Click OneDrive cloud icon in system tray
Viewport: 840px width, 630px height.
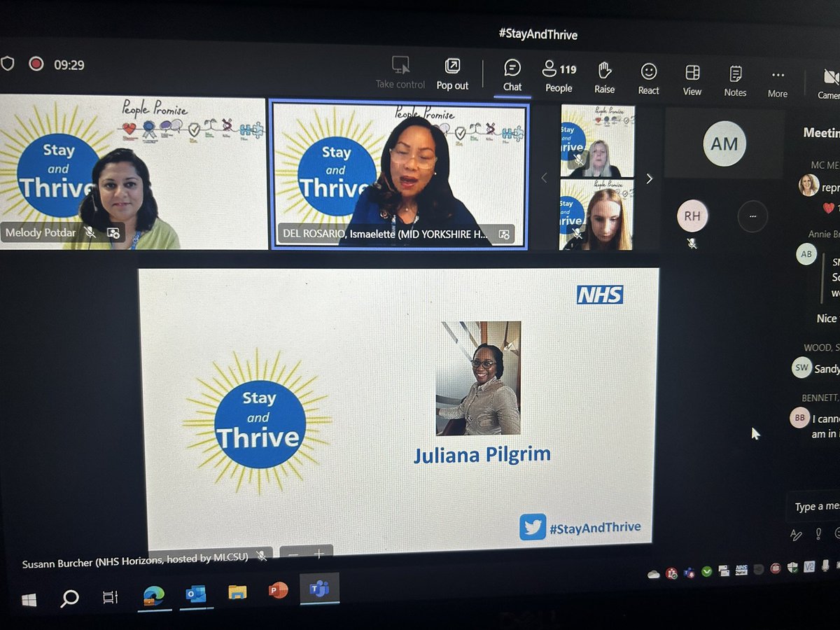(x=654, y=574)
